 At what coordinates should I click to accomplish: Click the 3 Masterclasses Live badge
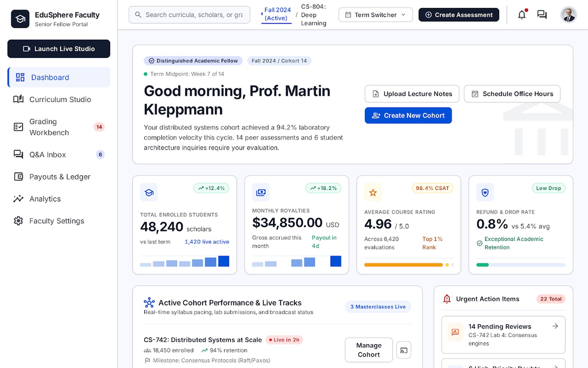click(378, 307)
